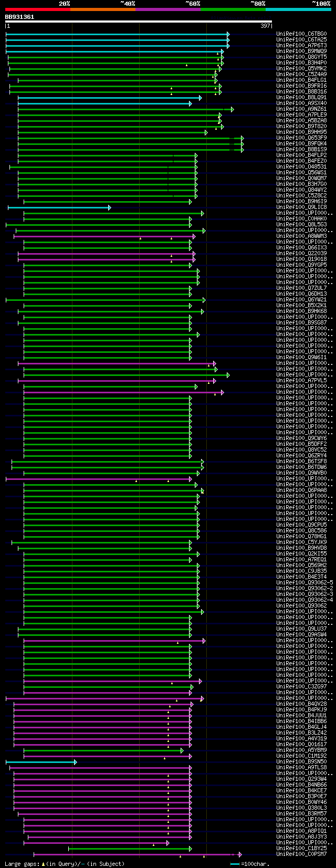Image resolution: width=336 pixels, height=868 pixels.
Task: Click the orange ~40% identity legend segment
Action: [x=103, y=9]
